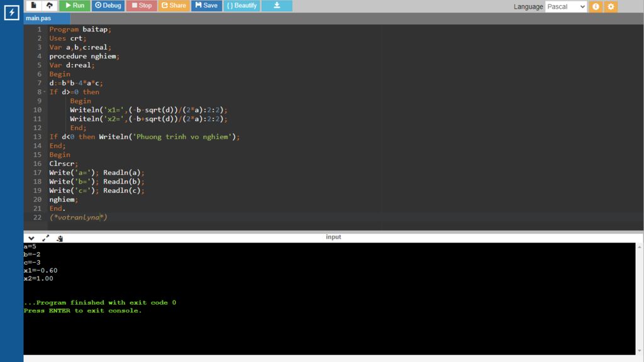Open the settings gear icon
This screenshot has width=644, height=362.
611,6
